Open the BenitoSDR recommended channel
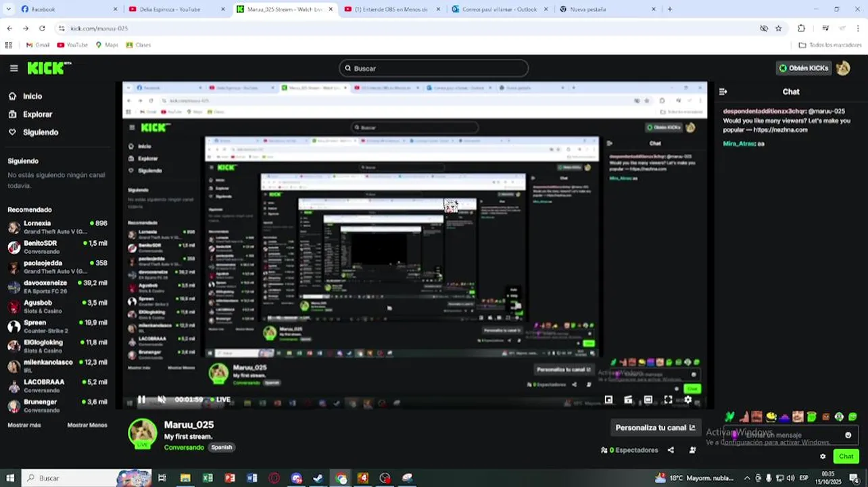868x487 pixels. point(57,247)
